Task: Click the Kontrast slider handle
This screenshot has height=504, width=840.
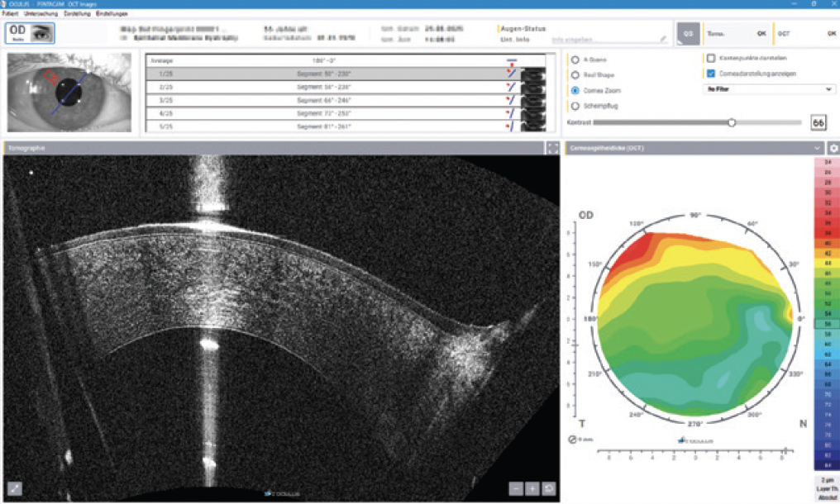Action: (732, 122)
